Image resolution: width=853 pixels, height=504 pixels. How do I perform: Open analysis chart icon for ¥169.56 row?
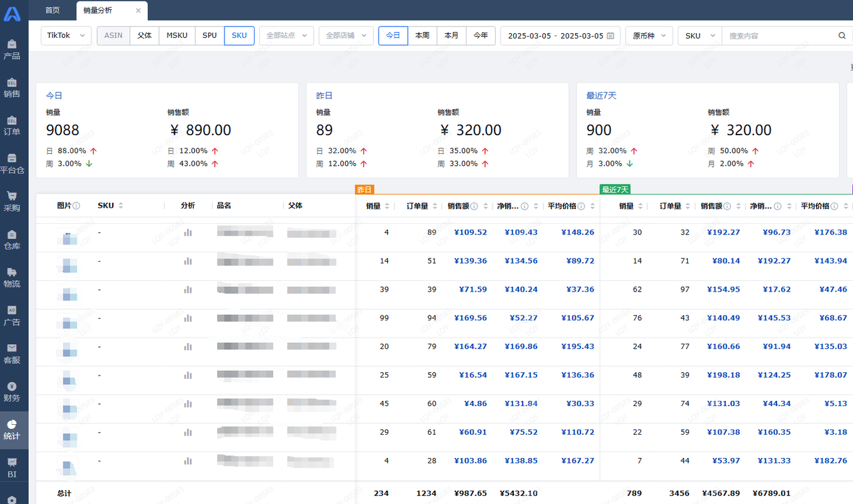tap(188, 318)
